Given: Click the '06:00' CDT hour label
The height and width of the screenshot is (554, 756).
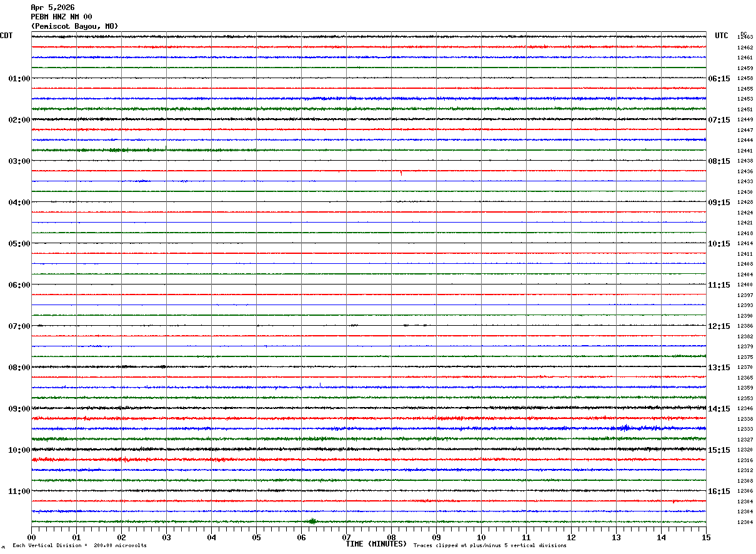Looking at the screenshot, I should tap(19, 285).
